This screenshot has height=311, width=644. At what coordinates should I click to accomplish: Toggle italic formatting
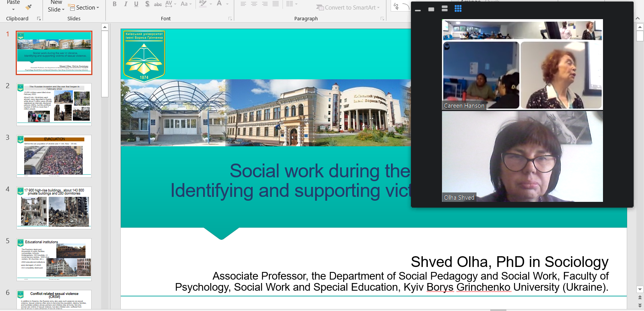pos(125,4)
